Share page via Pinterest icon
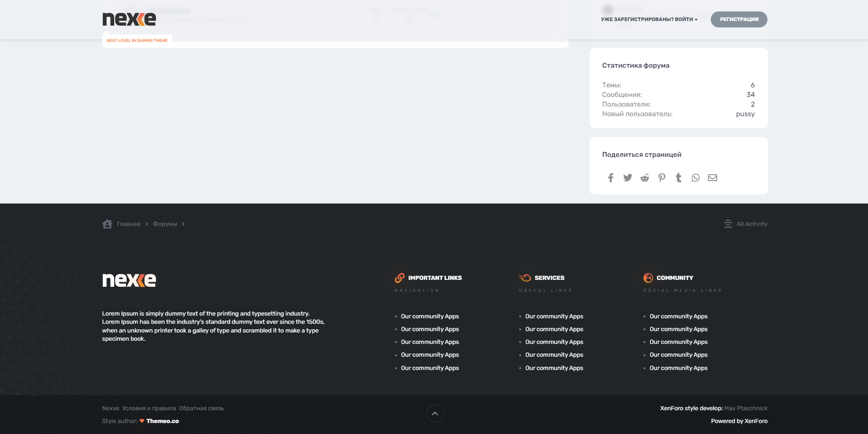This screenshot has height=434, width=868. [x=661, y=178]
